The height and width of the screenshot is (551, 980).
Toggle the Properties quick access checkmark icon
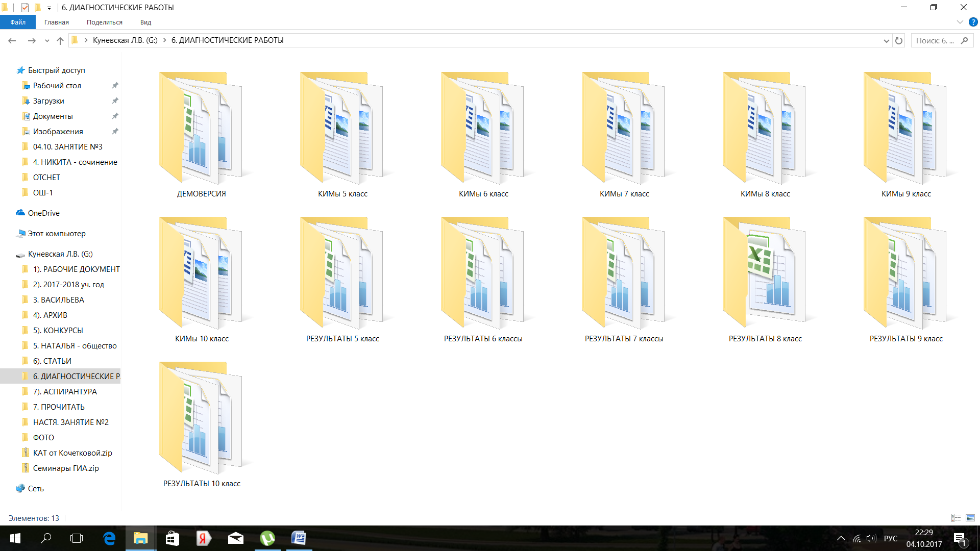pos(25,7)
